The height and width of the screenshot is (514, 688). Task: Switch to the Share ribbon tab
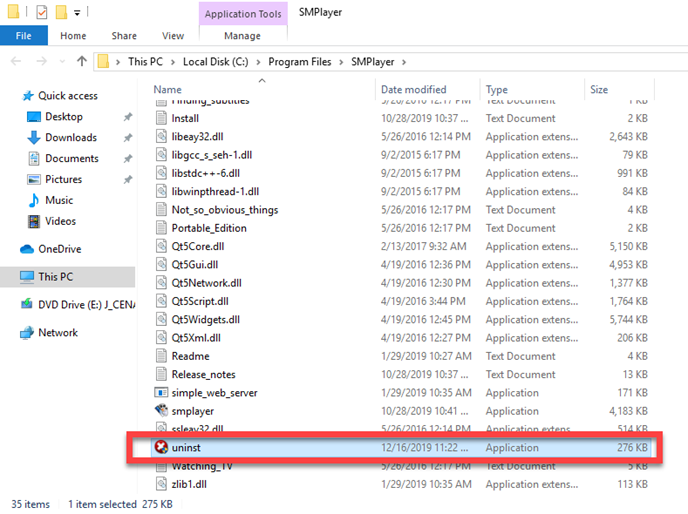[x=124, y=36]
